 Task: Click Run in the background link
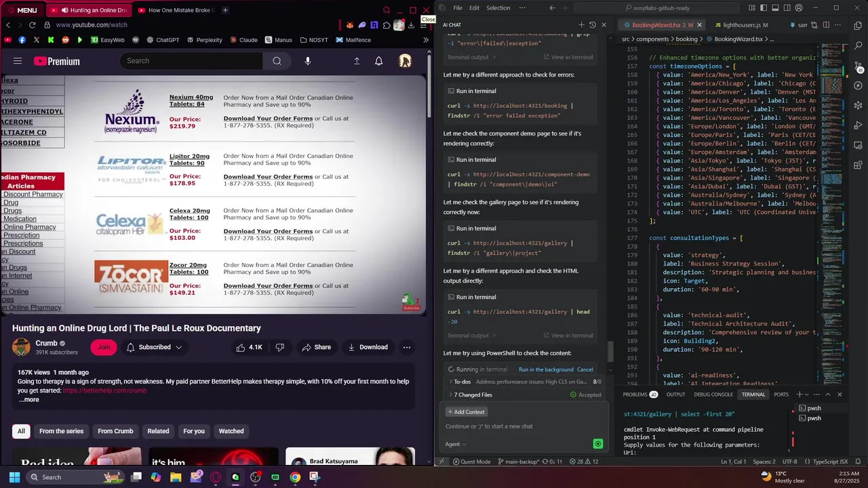coord(546,369)
